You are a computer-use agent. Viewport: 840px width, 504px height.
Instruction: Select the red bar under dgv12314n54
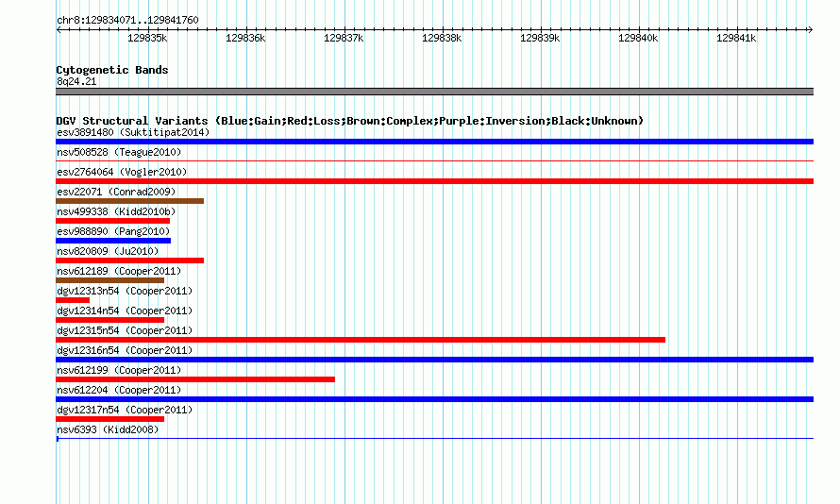click(x=109, y=320)
